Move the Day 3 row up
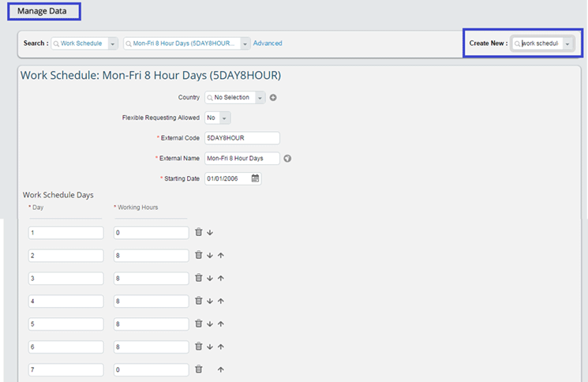The width and height of the screenshot is (588, 382). coord(221,278)
